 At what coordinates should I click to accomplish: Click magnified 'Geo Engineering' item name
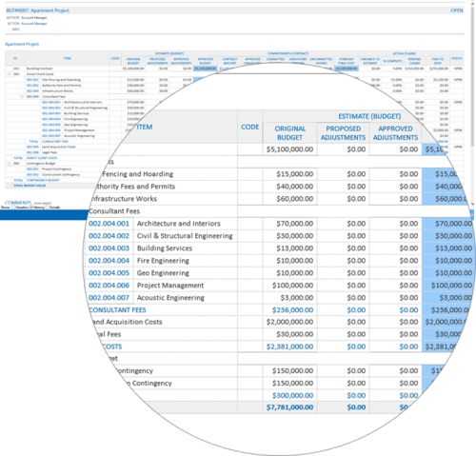point(163,273)
